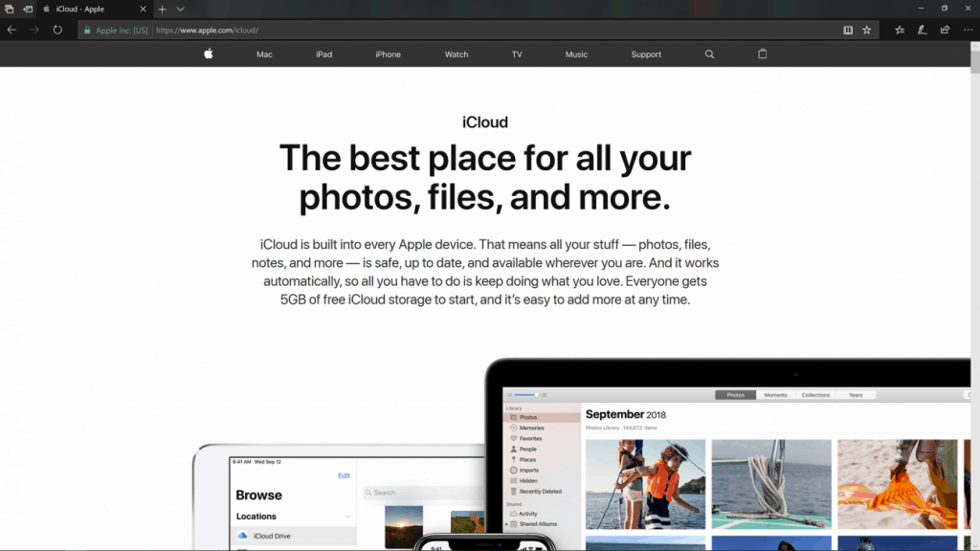Open the shopping bag icon

click(763, 54)
